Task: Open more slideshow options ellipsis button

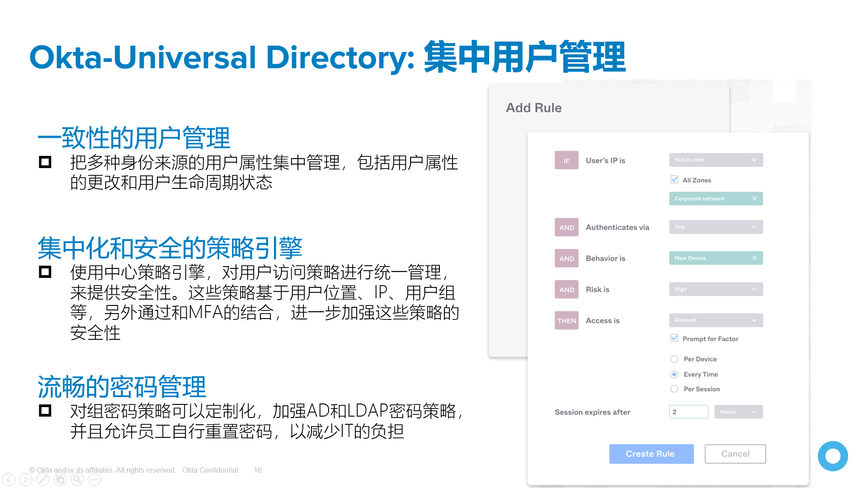Action: click(94, 479)
